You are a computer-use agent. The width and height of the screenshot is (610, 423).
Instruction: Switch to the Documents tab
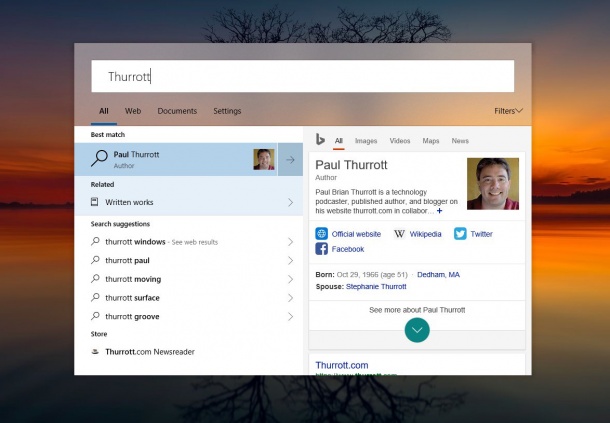point(177,111)
